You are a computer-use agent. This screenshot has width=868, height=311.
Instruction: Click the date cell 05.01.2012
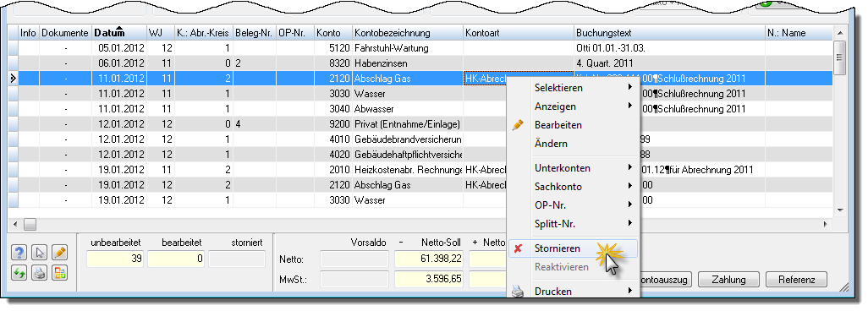point(119,48)
